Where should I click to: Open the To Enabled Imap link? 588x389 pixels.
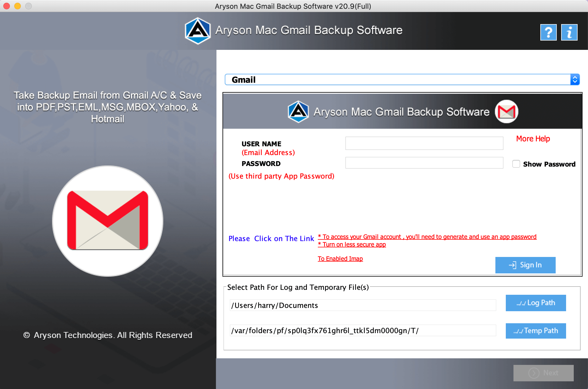(x=340, y=259)
